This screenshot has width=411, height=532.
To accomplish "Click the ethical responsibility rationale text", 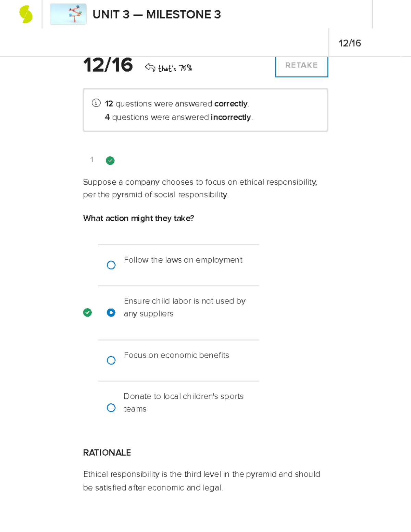I will coord(201,481).
